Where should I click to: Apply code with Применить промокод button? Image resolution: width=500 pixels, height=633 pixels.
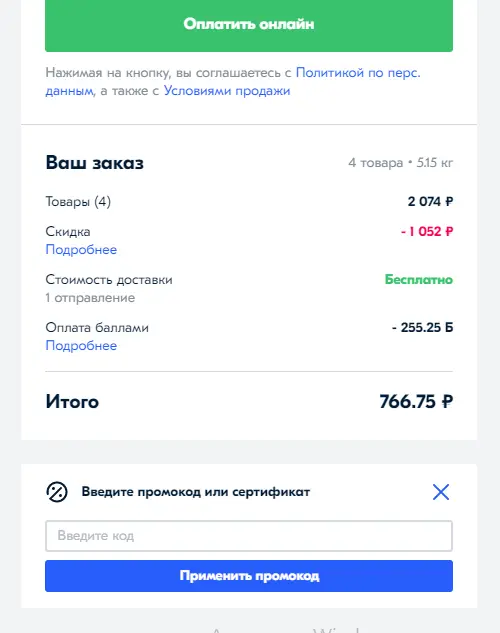pyautogui.click(x=249, y=576)
